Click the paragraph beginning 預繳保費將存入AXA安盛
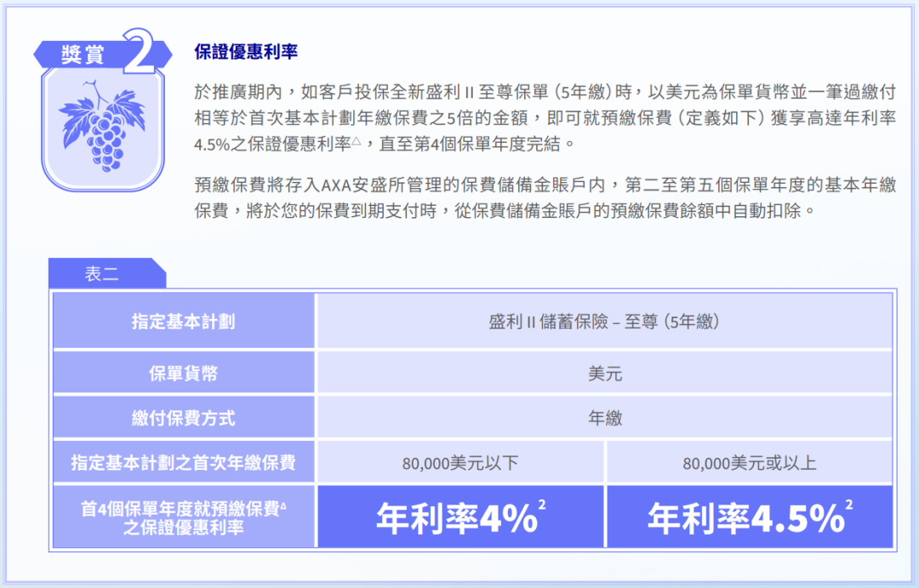This screenshot has height=588, width=919. pos(545,197)
